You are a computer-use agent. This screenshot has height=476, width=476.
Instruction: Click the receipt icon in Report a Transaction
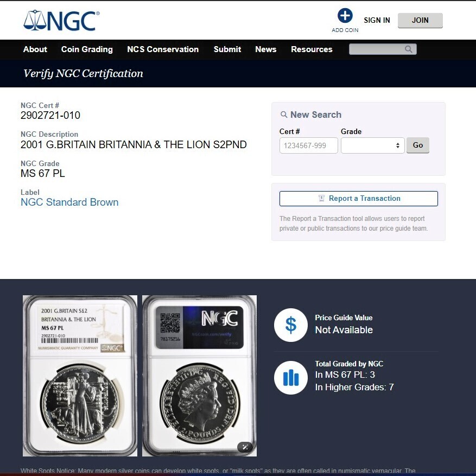[x=321, y=198]
